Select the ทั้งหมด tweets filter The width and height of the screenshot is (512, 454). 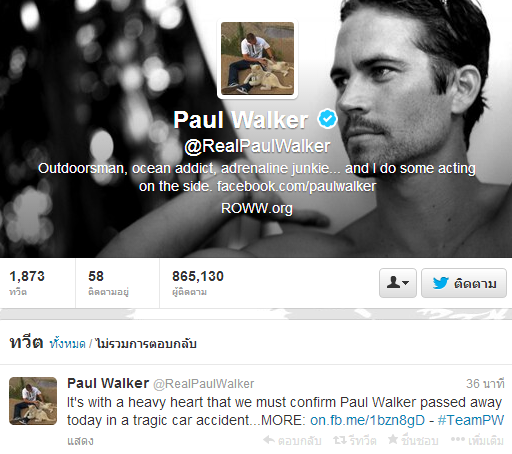coord(67,343)
